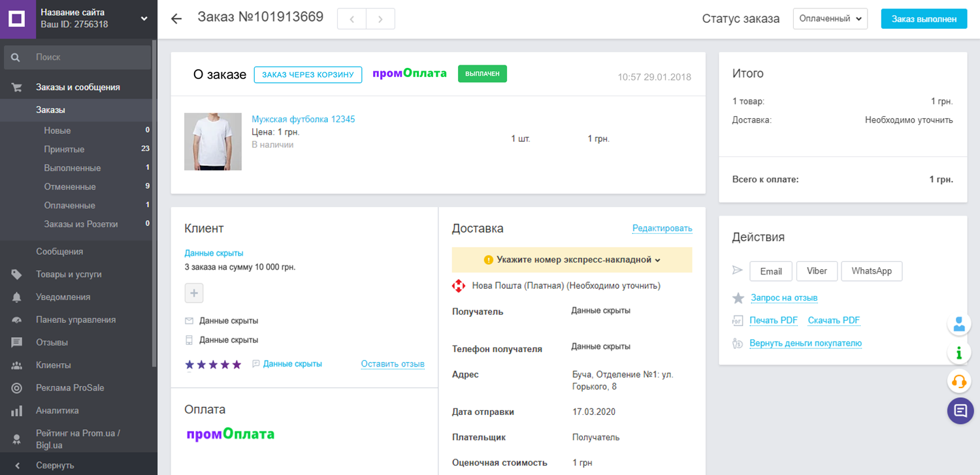Click промОплата logo under Оплата
This screenshot has height=475, width=980.
tap(230, 434)
